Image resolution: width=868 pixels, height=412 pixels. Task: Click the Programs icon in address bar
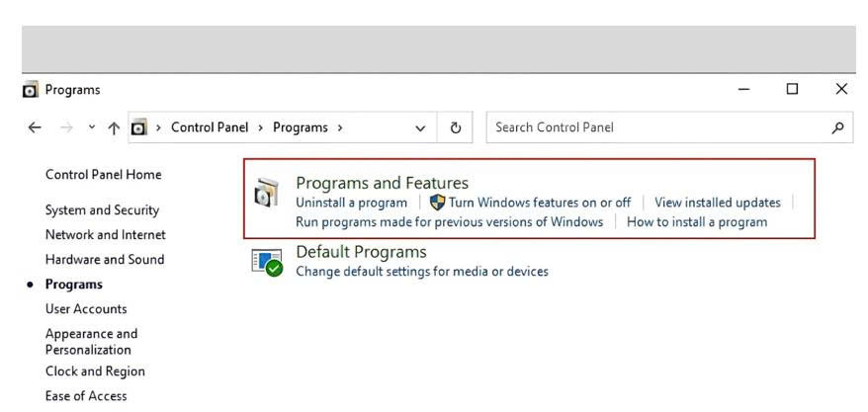tap(139, 127)
